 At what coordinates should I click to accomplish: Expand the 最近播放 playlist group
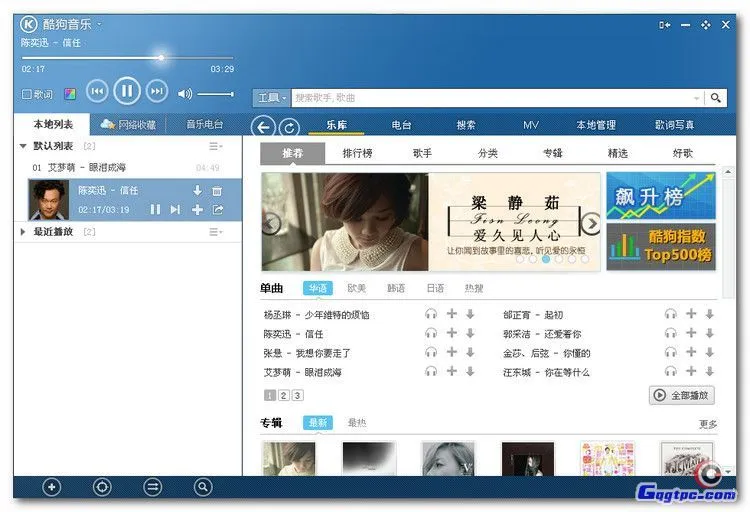tap(22, 232)
